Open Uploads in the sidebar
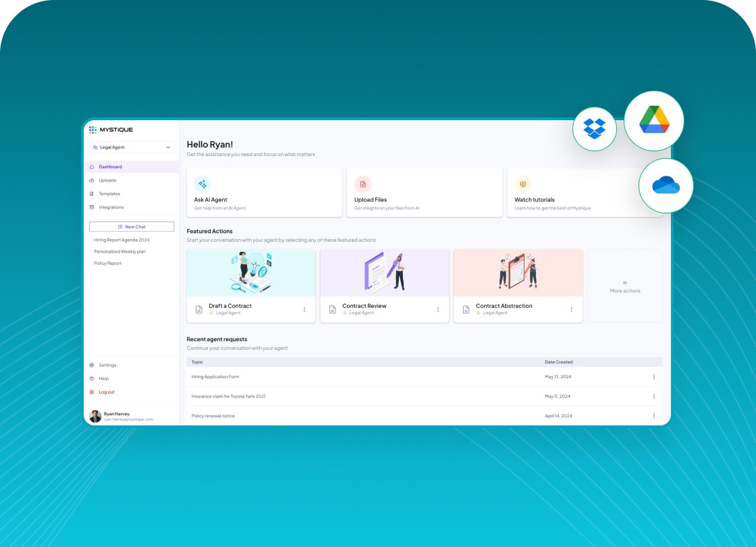756x547 pixels. 107,180
